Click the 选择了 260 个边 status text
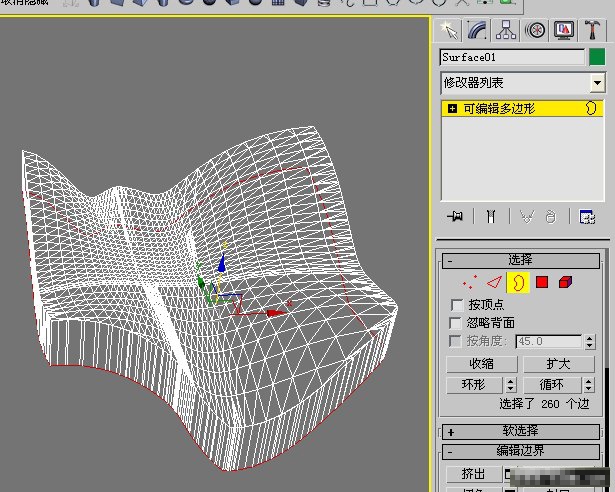 544,404
